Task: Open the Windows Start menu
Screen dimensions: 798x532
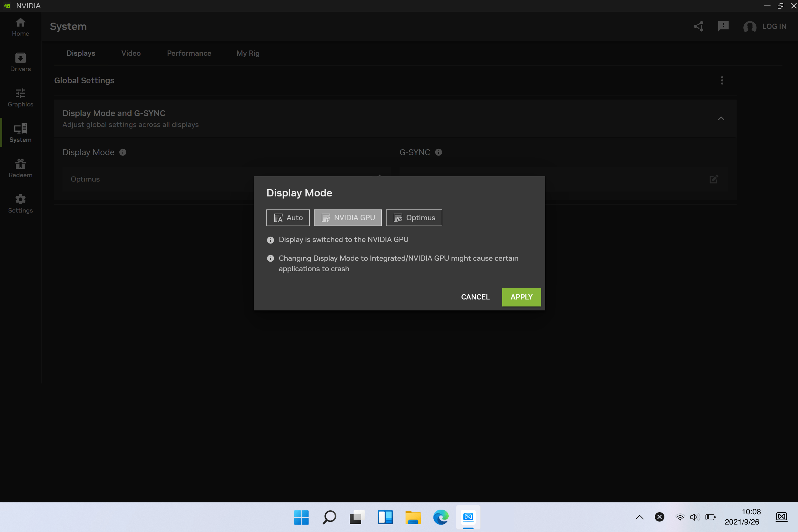Action: 301,517
